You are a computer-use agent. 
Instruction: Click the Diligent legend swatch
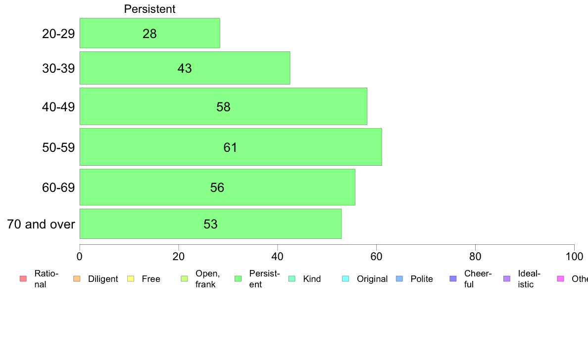pyautogui.click(x=77, y=278)
